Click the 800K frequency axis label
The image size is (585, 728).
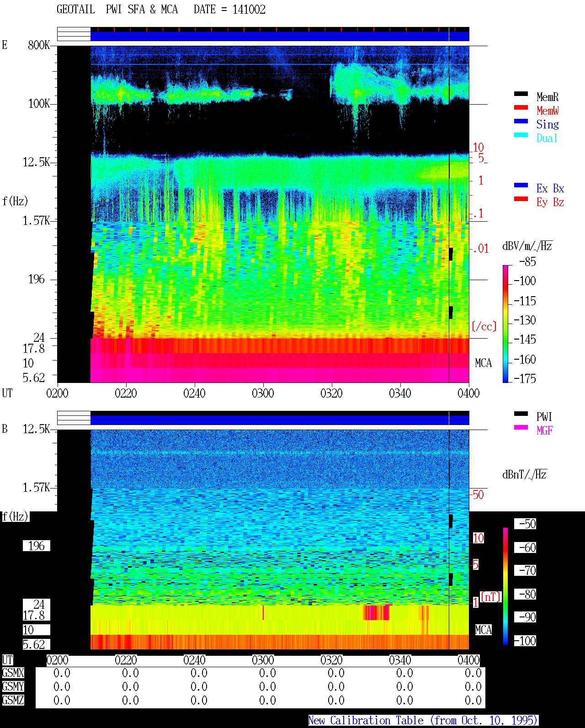tap(39, 45)
